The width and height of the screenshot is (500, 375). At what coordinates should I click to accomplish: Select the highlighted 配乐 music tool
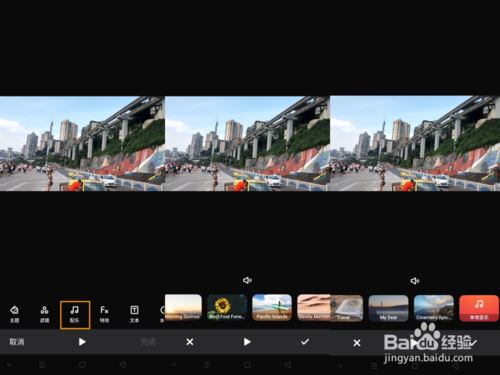(x=75, y=315)
